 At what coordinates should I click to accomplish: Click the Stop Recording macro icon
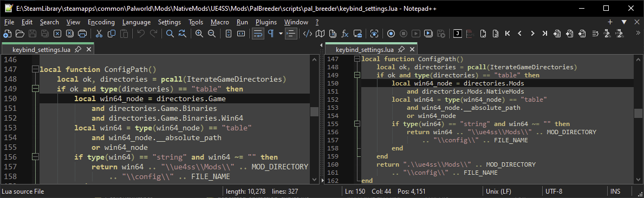404,34
